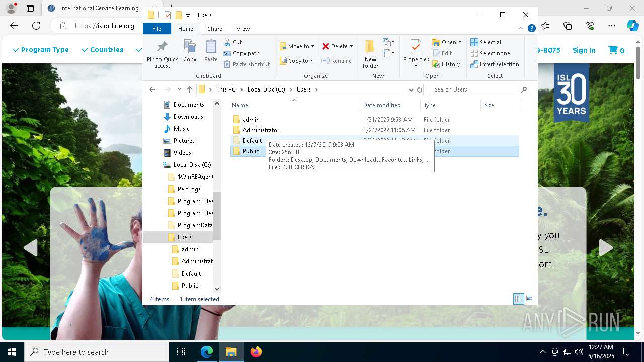
Task: Go up one folder level
Action: (189, 89)
